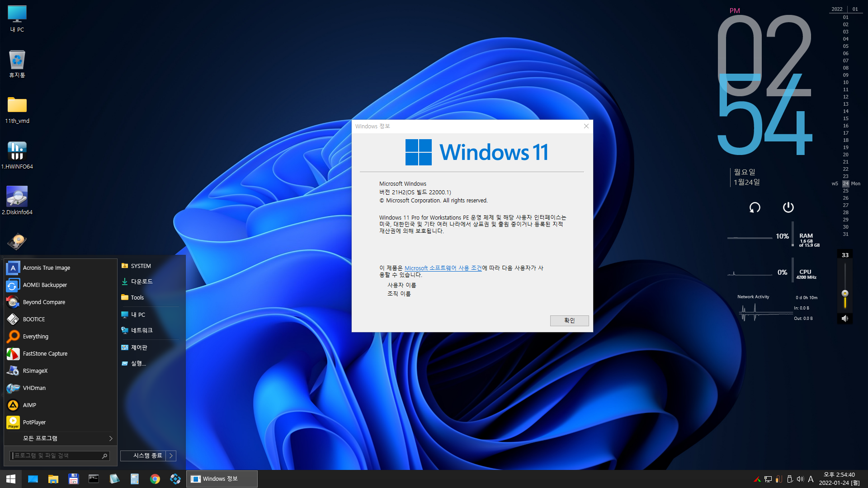Click the RSImageX icon in start menu
Viewport: 868px width, 488px height.
tap(13, 371)
